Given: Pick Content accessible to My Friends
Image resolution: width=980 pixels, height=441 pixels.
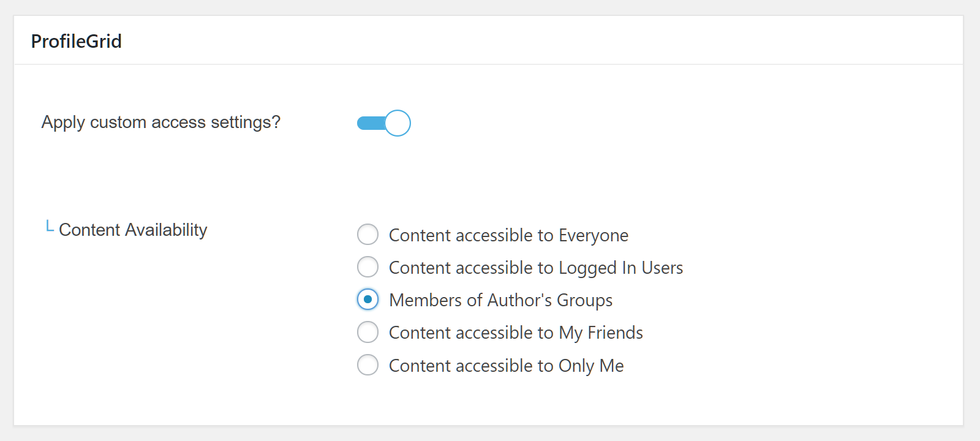Looking at the screenshot, I should (367, 332).
